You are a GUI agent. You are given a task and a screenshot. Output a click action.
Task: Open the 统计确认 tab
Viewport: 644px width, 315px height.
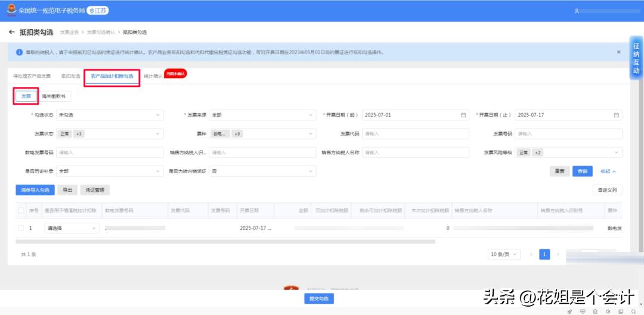pyautogui.click(x=153, y=76)
